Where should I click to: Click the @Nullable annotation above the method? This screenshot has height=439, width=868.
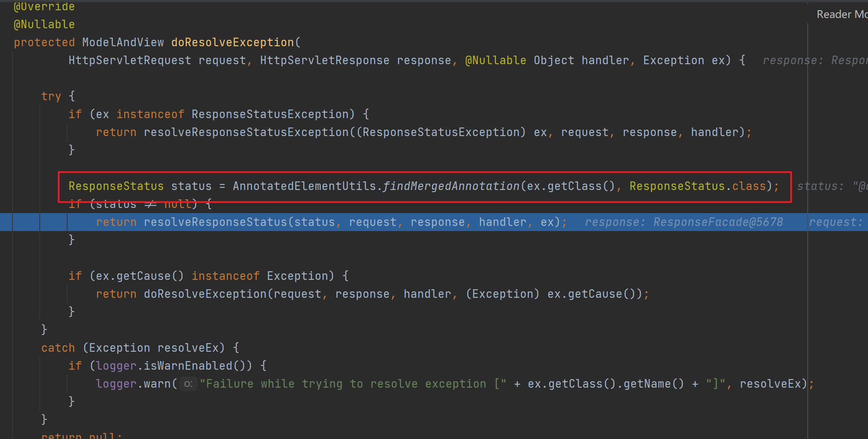coord(44,24)
